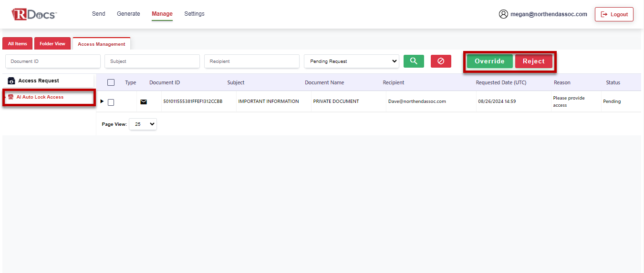Screen dimensions: 644x273
Task: Click the Document ID column header
Action: point(165,82)
